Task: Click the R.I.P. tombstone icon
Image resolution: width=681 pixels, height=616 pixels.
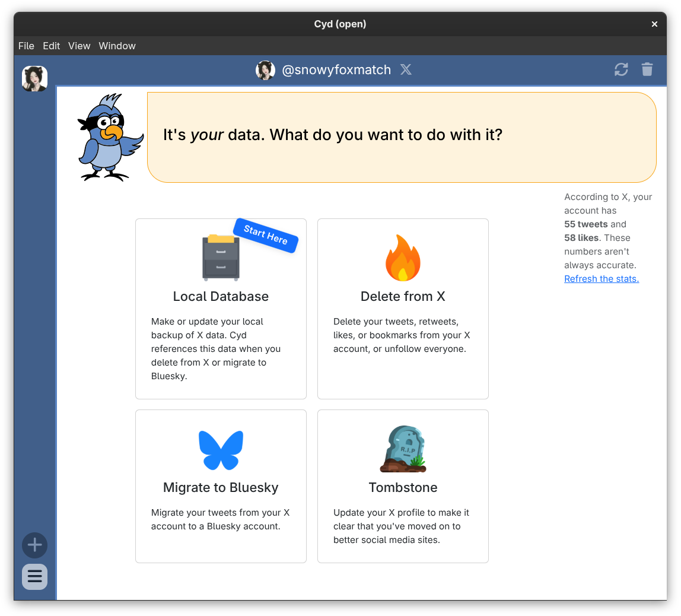Action: click(x=403, y=449)
